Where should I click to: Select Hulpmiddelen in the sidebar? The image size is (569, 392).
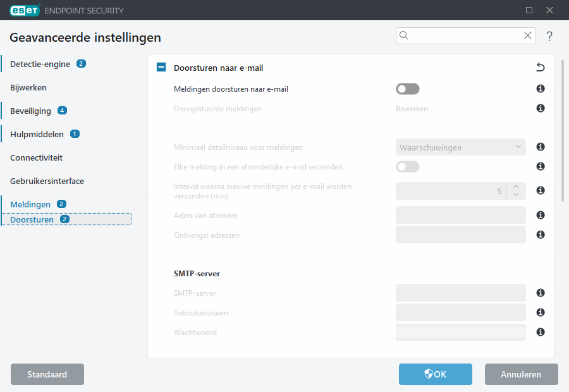[x=36, y=134]
